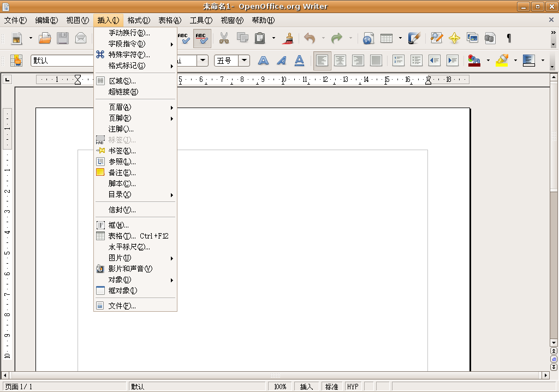Select 超链接(H) in the Insert menu
559x392 pixels.
tap(135, 92)
